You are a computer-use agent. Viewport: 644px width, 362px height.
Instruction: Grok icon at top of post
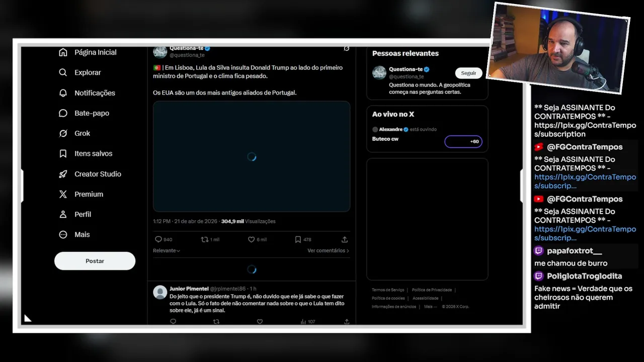tap(347, 49)
